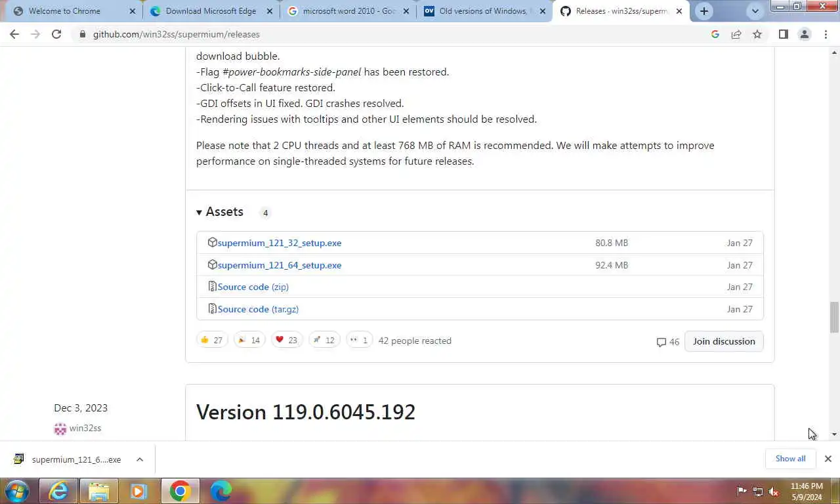Open the browser side panel

[x=784, y=34]
